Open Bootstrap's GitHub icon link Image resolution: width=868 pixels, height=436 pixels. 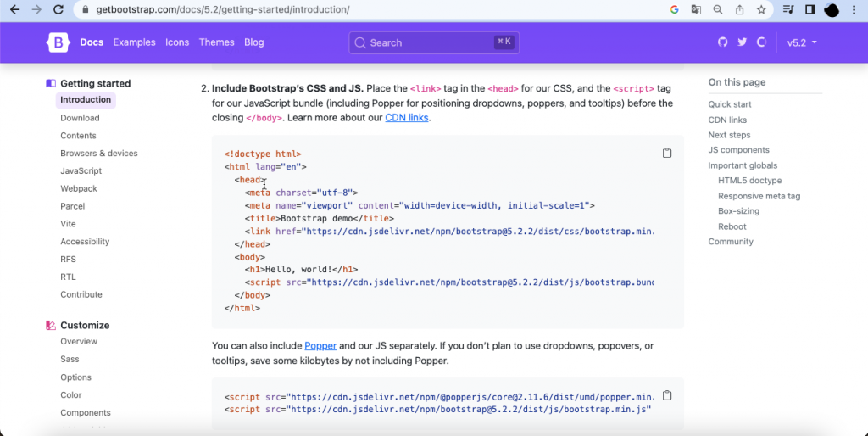coord(722,42)
